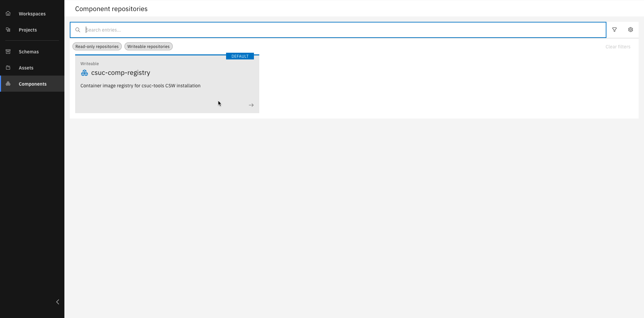This screenshot has height=318, width=644.
Task: Navigate to the Projects menu item
Action: pyautogui.click(x=28, y=30)
